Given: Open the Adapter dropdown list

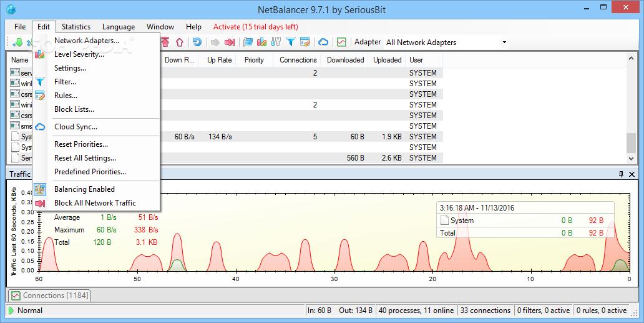Looking at the screenshot, I should [504, 42].
